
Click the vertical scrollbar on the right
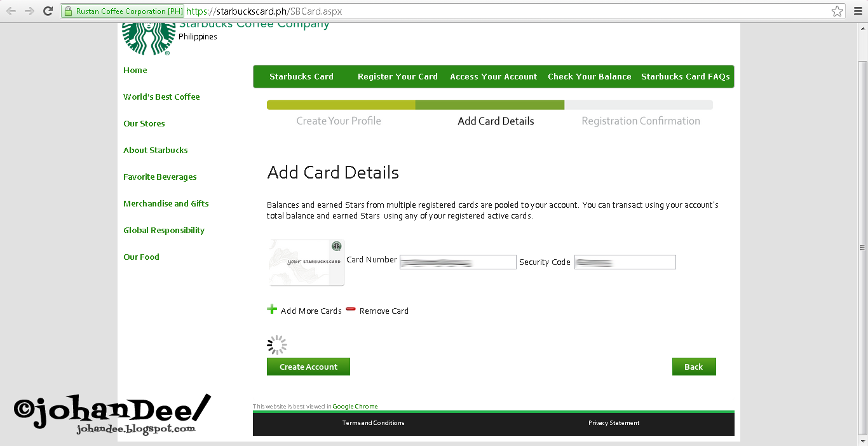click(x=863, y=248)
